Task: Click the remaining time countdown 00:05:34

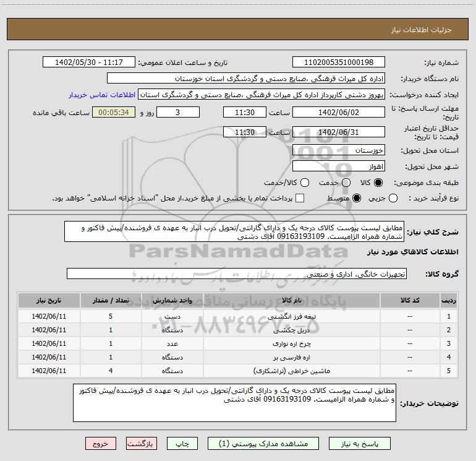Action: coord(114,112)
